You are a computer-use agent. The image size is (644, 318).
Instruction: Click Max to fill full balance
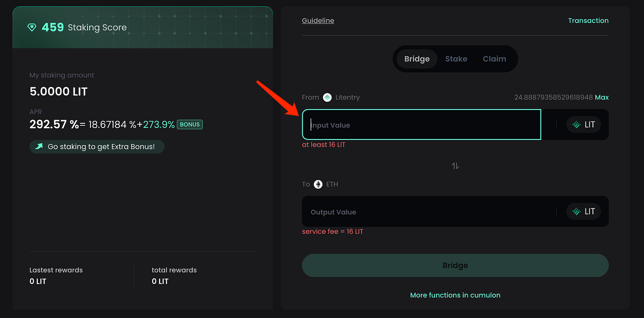(x=602, y=98)
